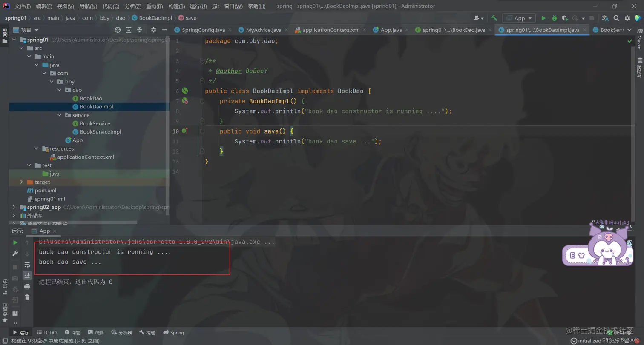Expand all nodes in project panel

click(x=129, y=30)
